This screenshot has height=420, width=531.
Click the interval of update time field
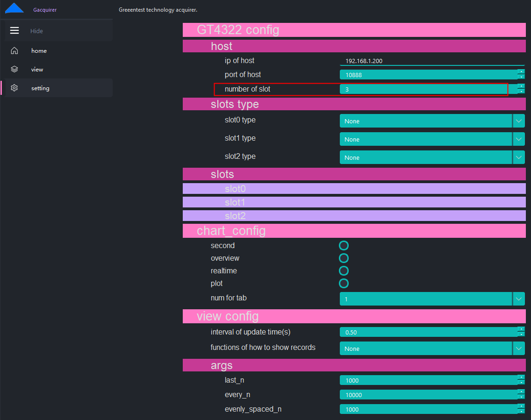428,332
